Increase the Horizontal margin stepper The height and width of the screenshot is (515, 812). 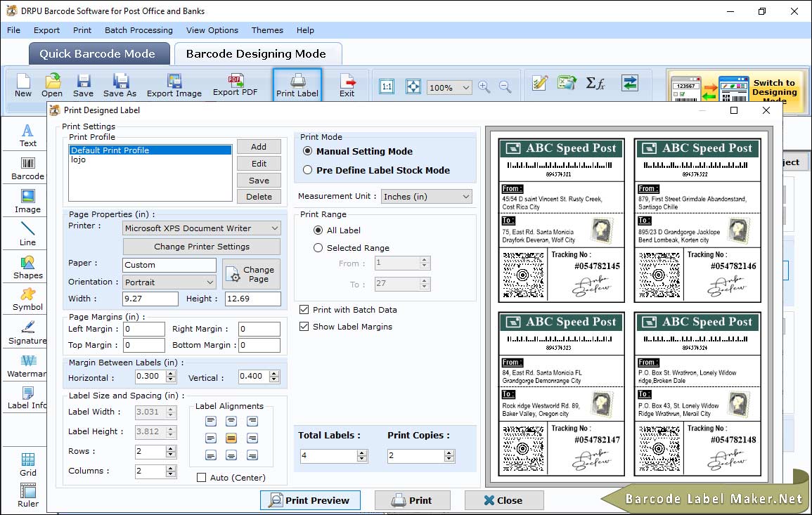pos(171,373)
